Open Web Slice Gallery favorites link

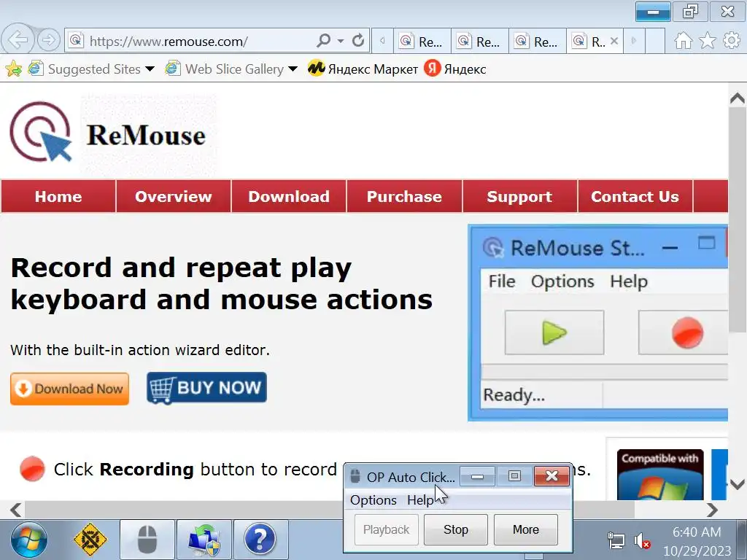225,69
